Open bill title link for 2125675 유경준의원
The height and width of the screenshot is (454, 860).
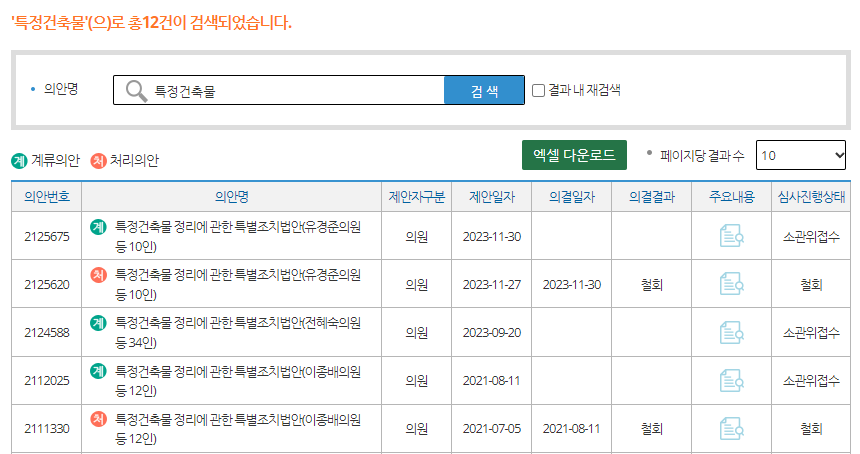[237, 236]
